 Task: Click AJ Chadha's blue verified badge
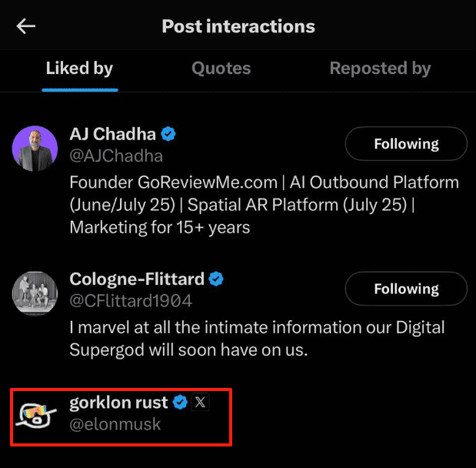click(x=168, y=134)
